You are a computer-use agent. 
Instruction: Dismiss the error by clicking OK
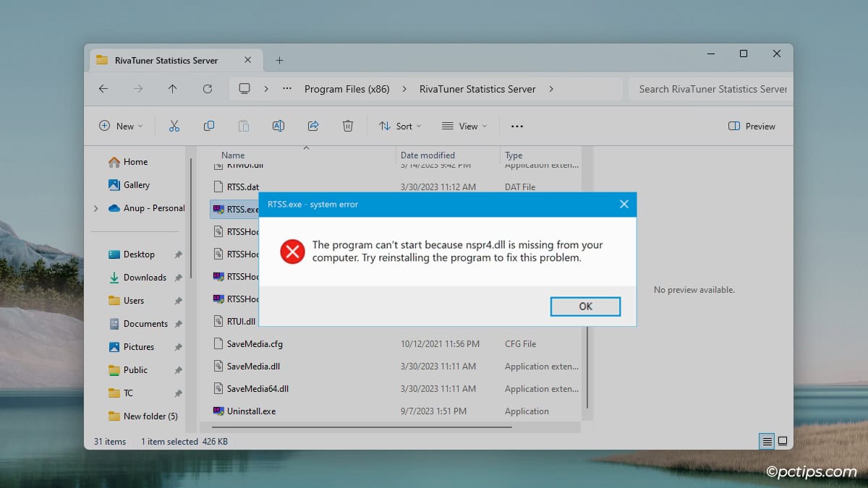click(x=585, y=306)
